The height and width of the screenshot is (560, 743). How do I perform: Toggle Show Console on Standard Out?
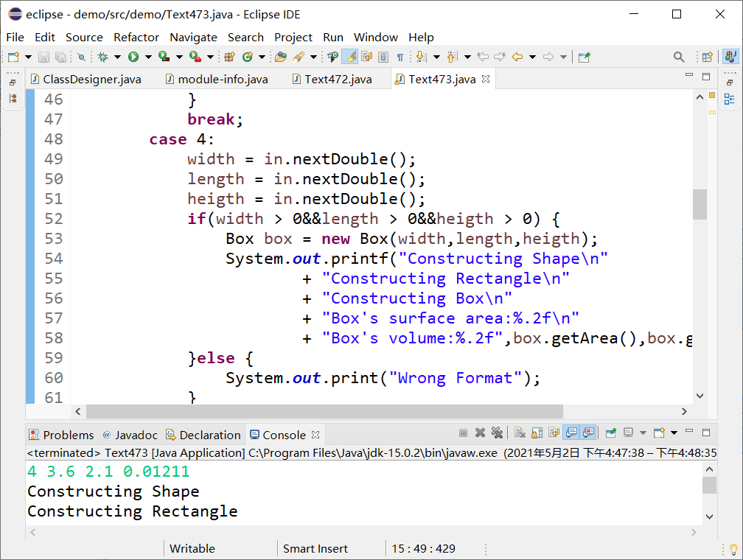tap(571, 433)
